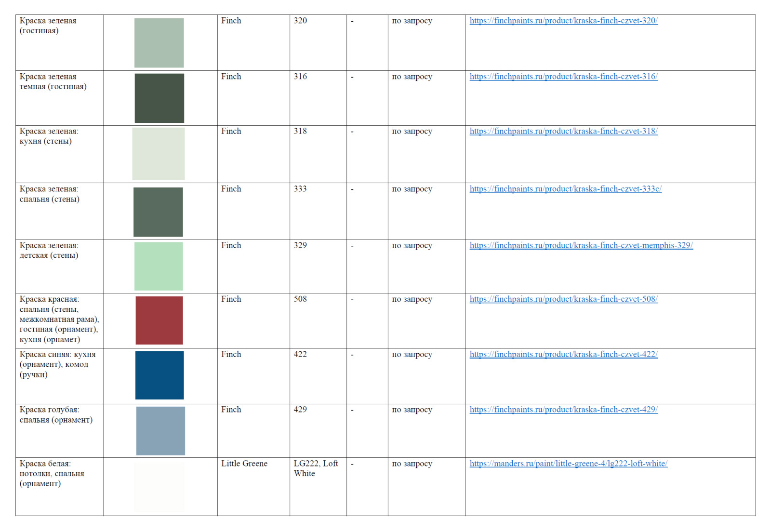
Task: Select the dark green 316 swatch
Action: coord(159,98)
